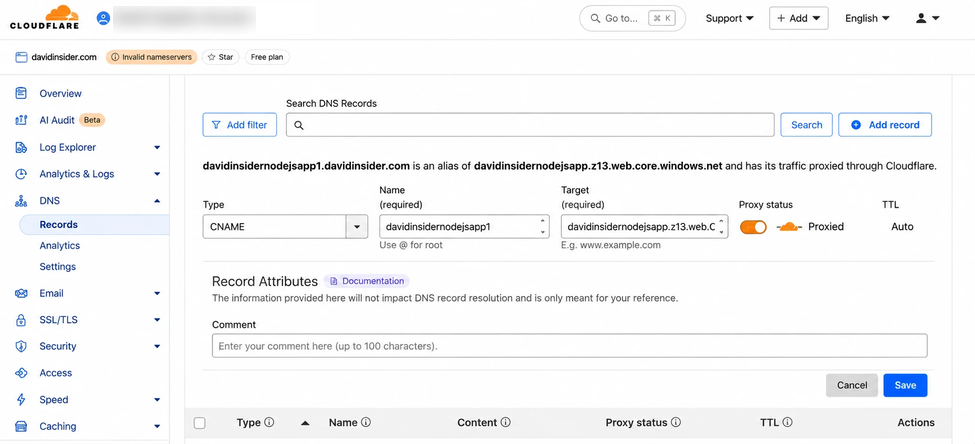Click the site icon next to davidinsider.com
Screen dimensions: 975x444
click(21, 57)
